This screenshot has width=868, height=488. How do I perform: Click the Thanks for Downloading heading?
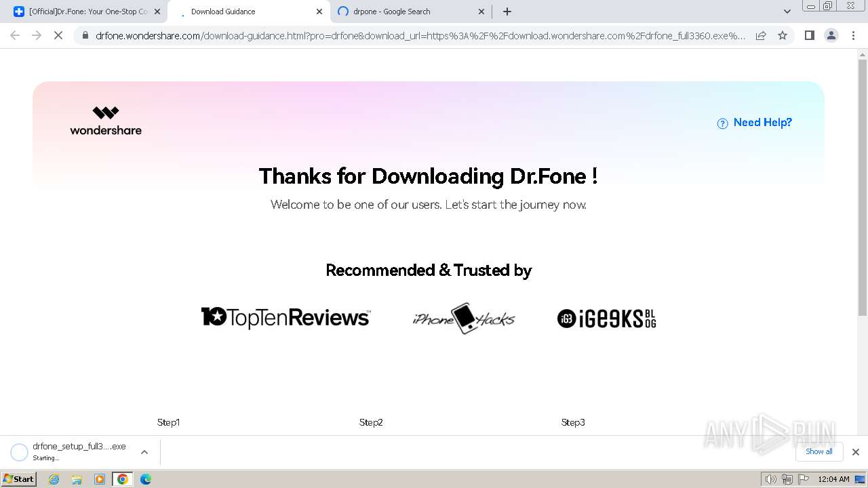pos(429,176)
